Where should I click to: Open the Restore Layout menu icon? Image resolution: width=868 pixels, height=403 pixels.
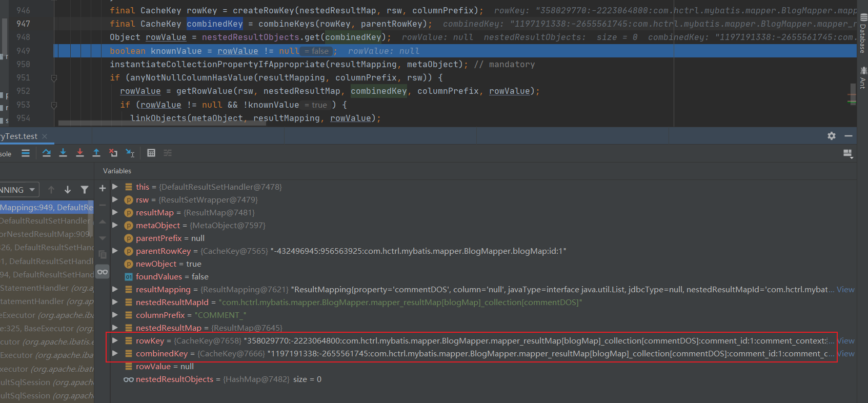[848, 153]
